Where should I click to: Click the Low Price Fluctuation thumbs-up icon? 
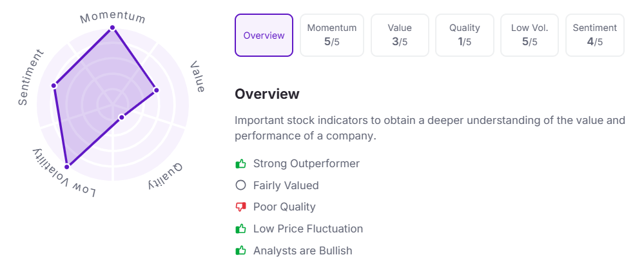click(x=240, y=229)
